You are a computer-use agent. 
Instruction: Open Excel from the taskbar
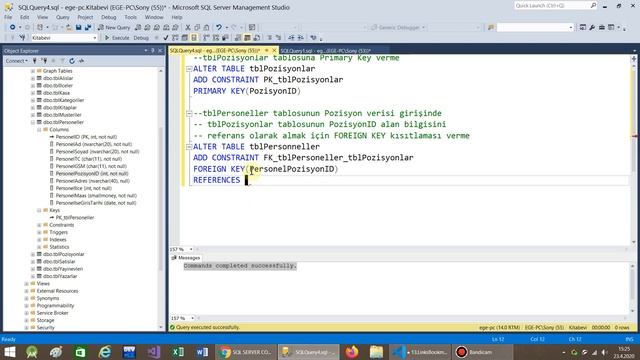(178, 352)
